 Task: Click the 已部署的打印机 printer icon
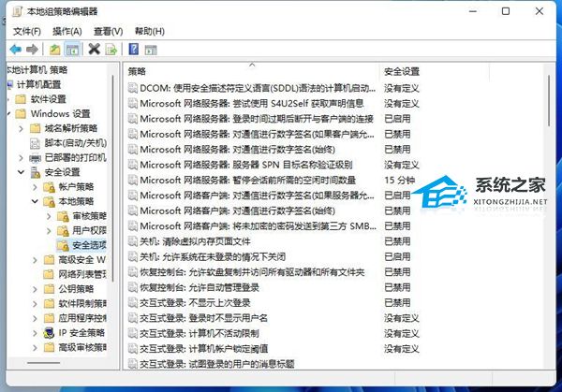(36, 158)
